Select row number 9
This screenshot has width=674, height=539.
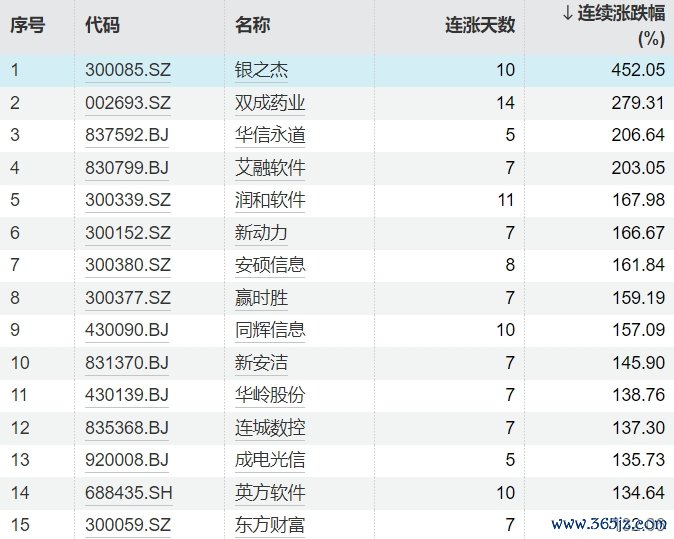pyautogui.click(x=15, y=330)
